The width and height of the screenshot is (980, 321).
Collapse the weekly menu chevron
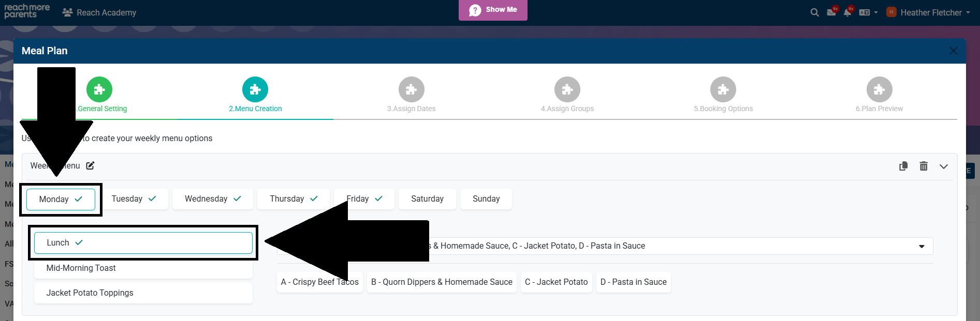(x=944, y=166)
